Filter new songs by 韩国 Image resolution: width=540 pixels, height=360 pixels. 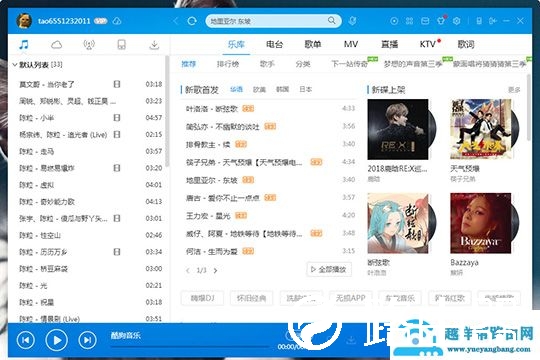pyautogui.click(x=282, y=90)
